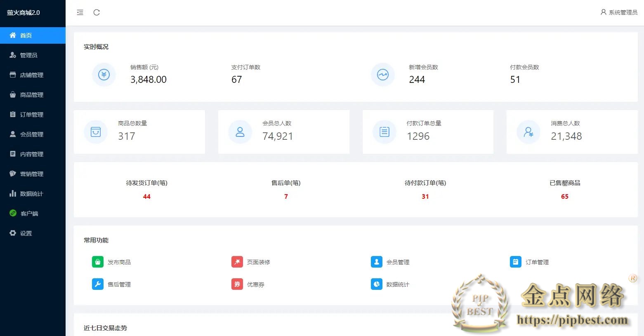Viewport: 644px width, 336px height.
Task: Click the 发布商品 quick function icon
Action: click(97, 262)
